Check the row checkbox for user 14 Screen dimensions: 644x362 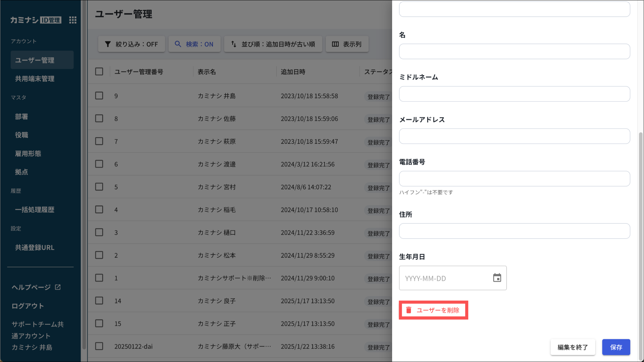point(99,301)
